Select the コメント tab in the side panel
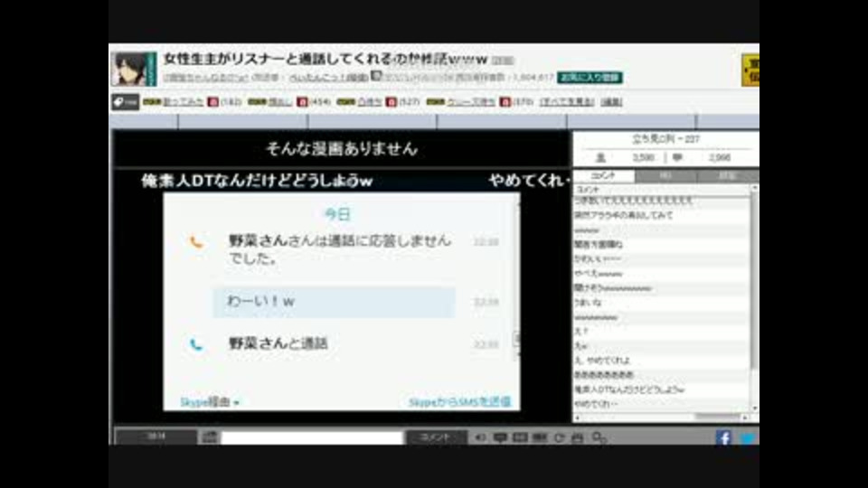The width and height of the screenshot is (868, 488). tap(604, 176)
